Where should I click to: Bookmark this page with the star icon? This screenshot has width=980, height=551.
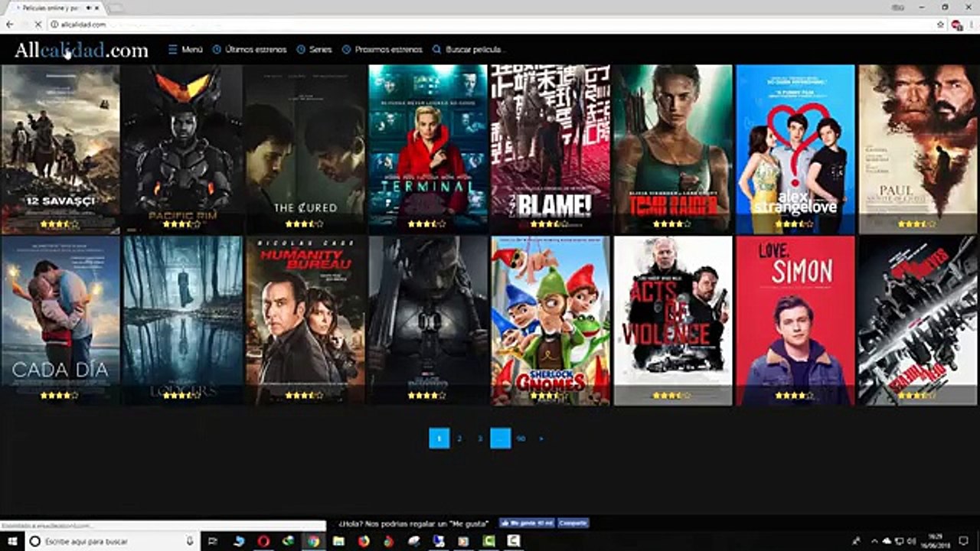click(x=940, y=24)
